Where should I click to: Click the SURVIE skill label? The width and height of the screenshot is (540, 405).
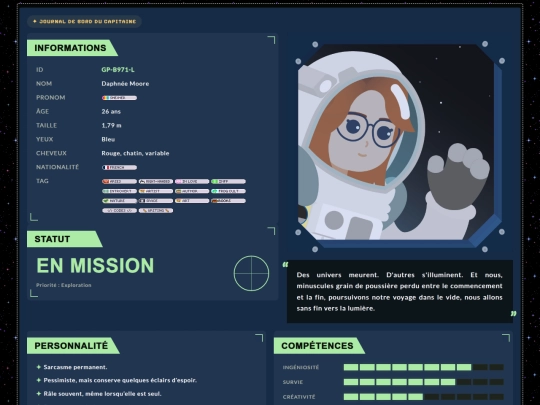click(293, 382)
